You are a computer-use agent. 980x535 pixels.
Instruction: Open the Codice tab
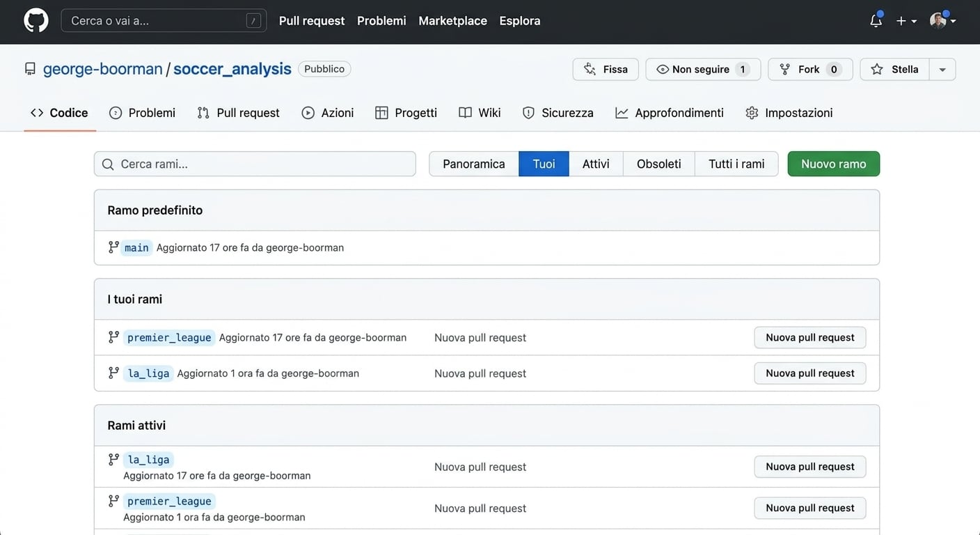point(60,113)
